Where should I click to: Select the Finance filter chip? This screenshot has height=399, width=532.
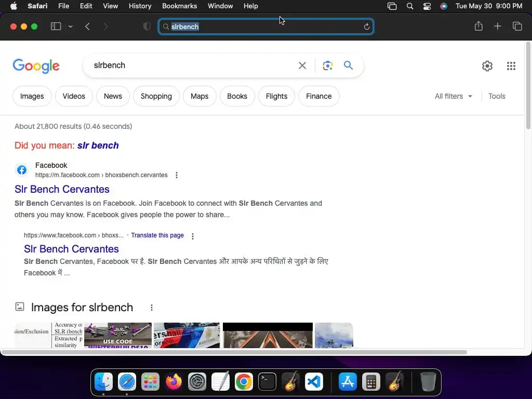(x=318, y=96)
